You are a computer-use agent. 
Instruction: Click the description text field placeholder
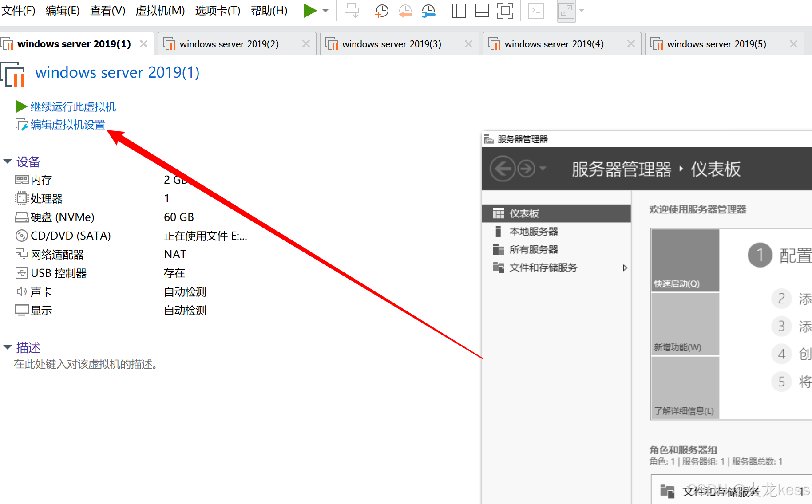pos(86,364)
